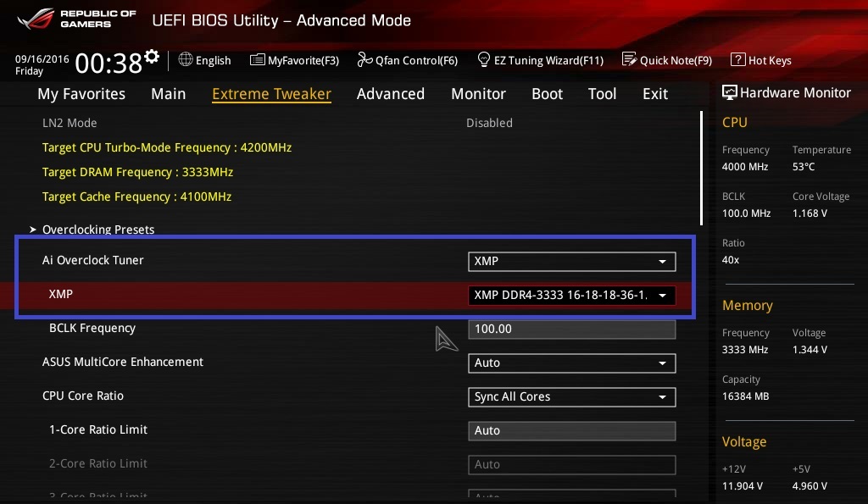Click the +12V 11.904 V reading
This screenshot has width=868, height=504.
(x=743, y=485)
